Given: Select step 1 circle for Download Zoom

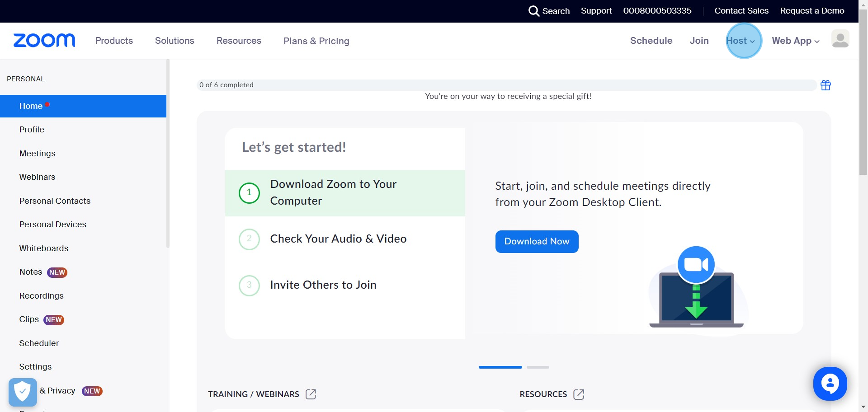Looking at the screenshot, I should (x=249, y=193).
